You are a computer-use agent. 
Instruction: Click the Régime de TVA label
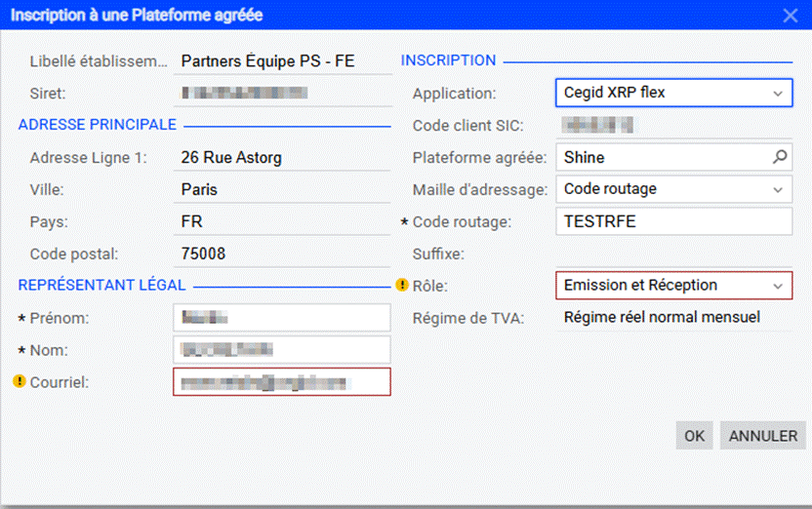(468, 318)
